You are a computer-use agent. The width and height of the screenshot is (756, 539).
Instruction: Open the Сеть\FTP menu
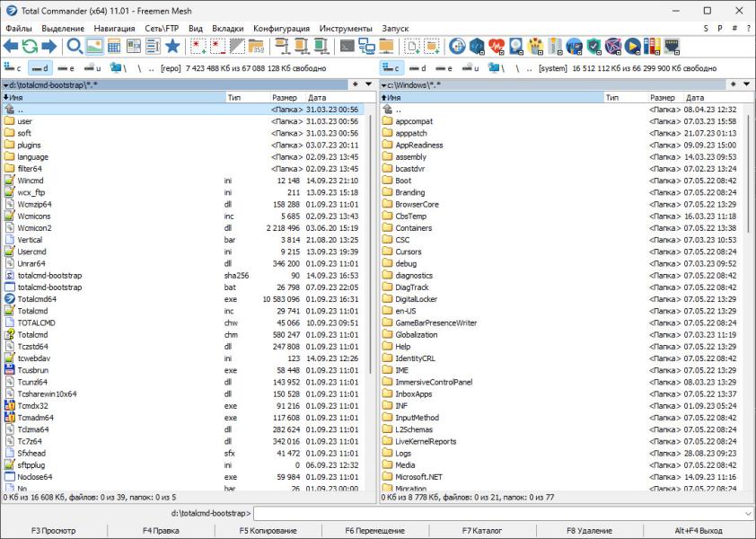point(162,29)
